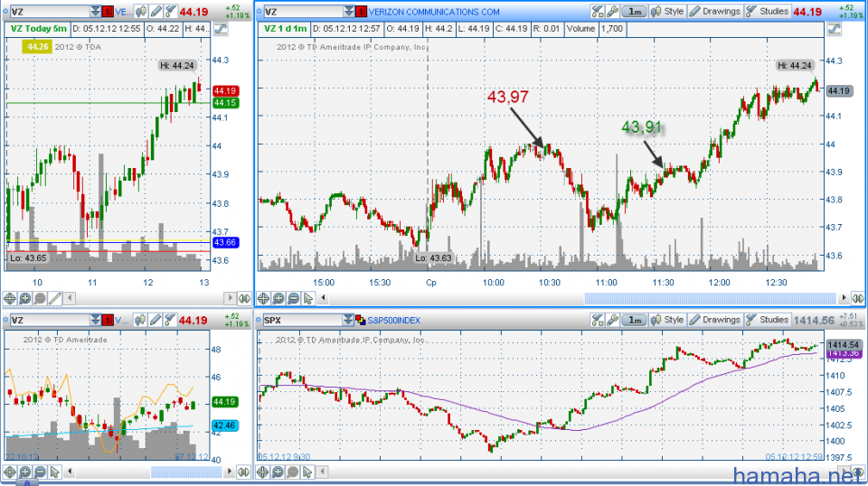868x486 pixels.
Task: Open wrench chart settings in main VZ chart
Action: [612, 11]
